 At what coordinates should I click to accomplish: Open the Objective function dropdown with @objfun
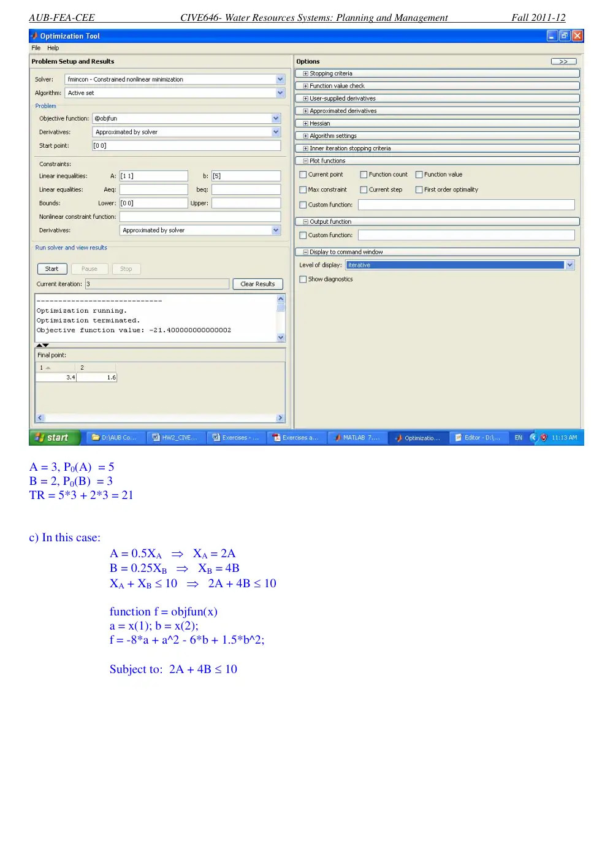tap(186, 118)
